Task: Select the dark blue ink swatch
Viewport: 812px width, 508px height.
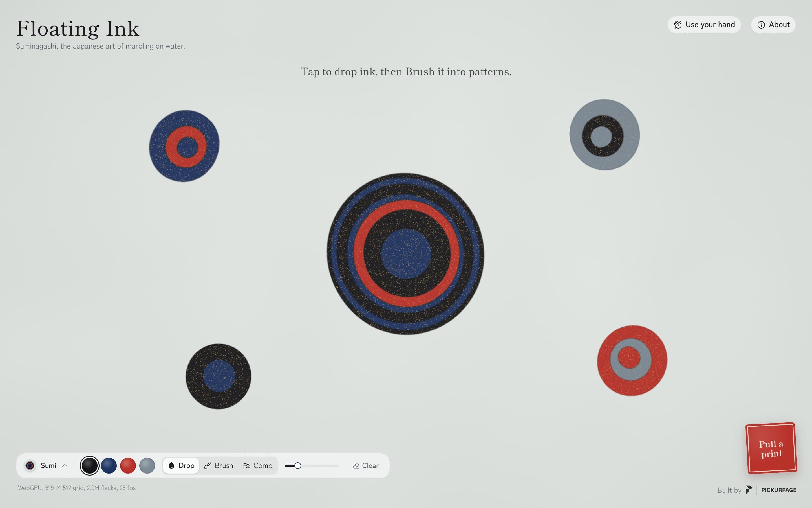Action: (x=109, y=465)
